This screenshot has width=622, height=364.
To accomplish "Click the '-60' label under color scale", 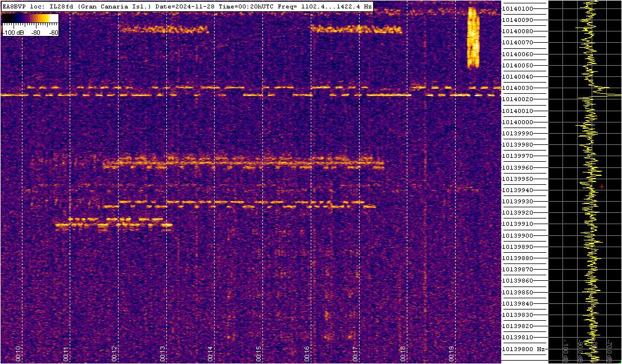I will (x=52, y=33).
